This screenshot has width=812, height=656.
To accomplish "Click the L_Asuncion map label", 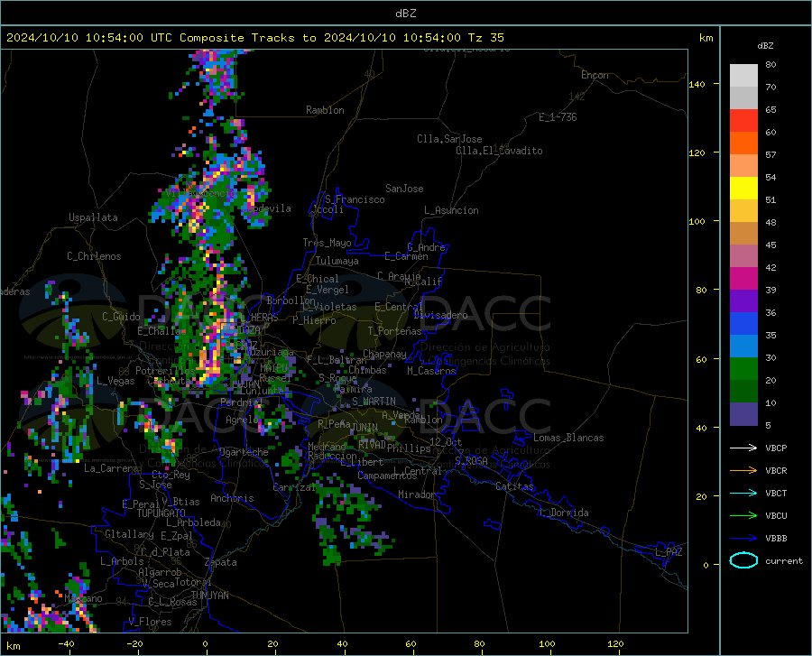I will (451, 210).
